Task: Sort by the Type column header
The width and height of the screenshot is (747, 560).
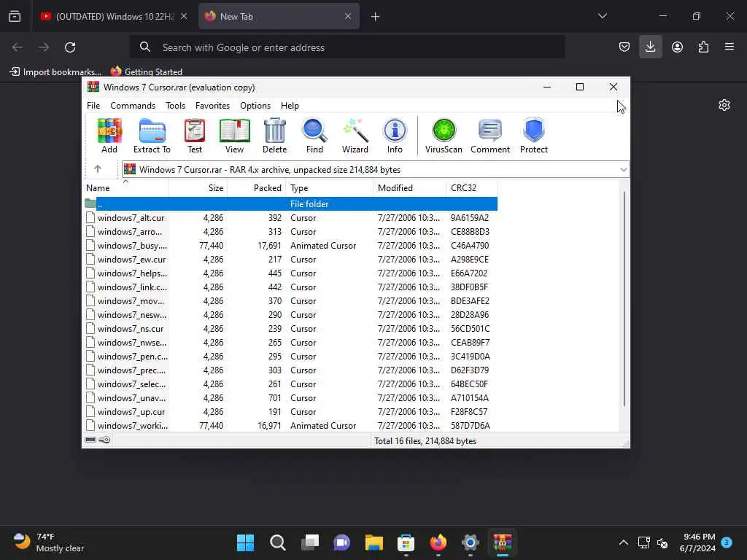Action: [329, 188]
